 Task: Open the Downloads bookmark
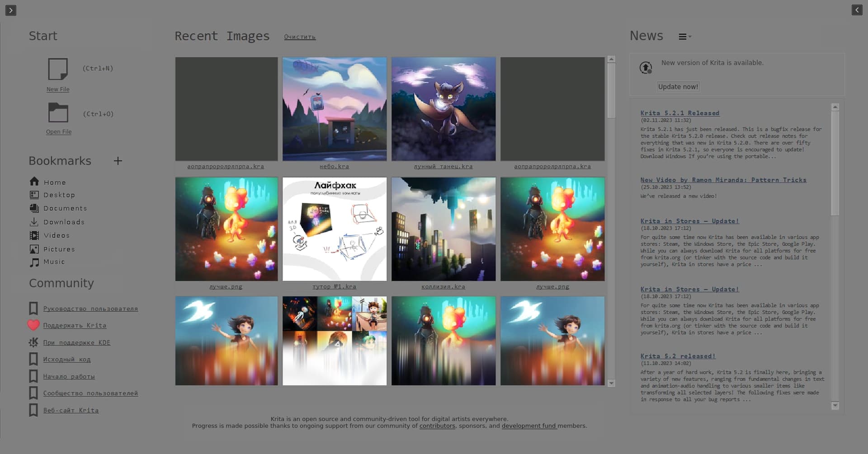tap(57, 222)
